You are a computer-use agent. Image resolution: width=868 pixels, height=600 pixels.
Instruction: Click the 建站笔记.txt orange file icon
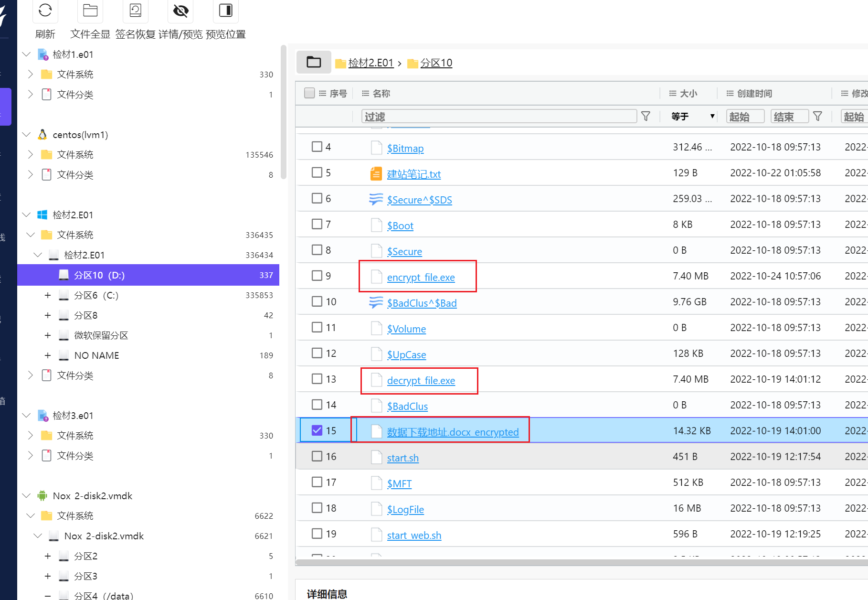(x=376, y=173)
